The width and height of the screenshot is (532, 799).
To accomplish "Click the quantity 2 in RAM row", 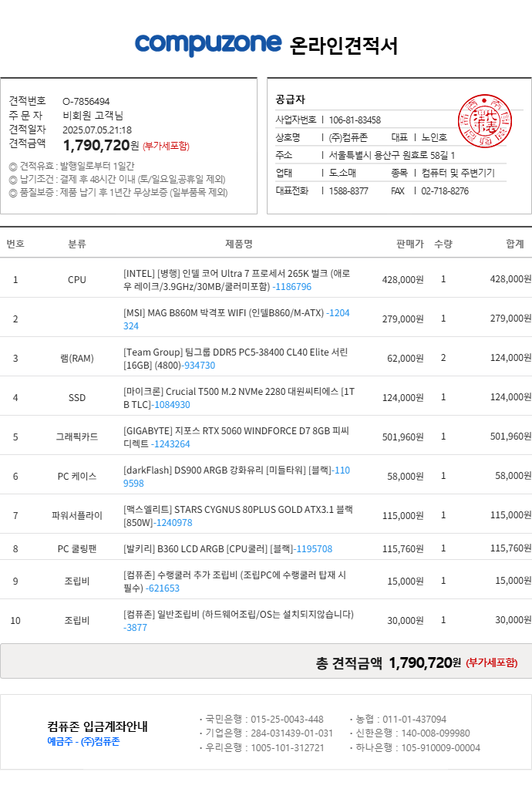I will tap(443, 358).
